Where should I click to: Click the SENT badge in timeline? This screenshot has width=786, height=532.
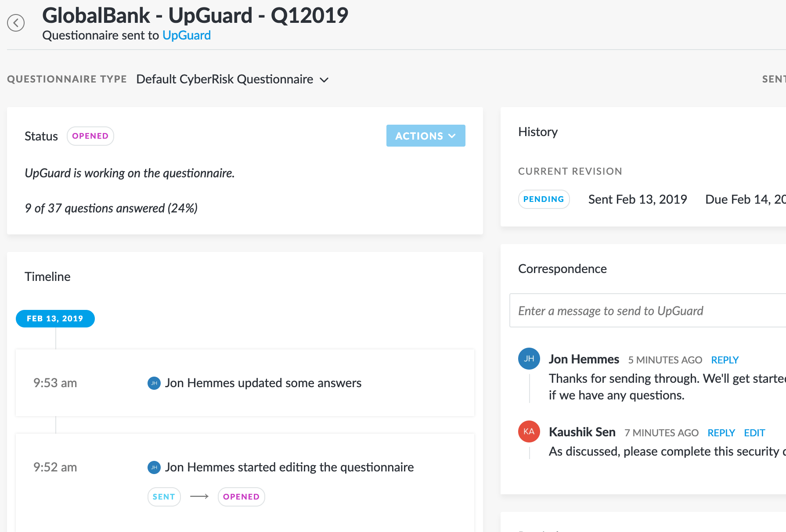point(164,497)
